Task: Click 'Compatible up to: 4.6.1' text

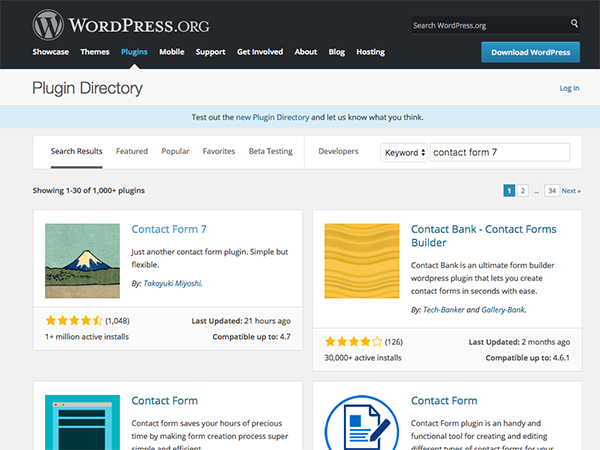Action: 528,358
